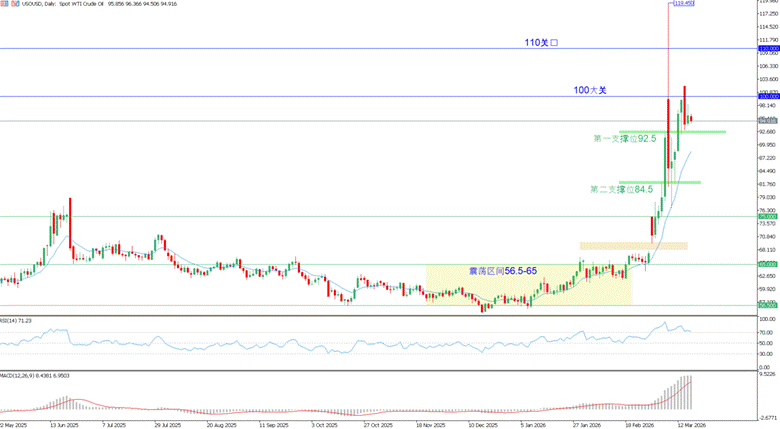Click the 2 May 2025 date marker
780x429 pixels.
tap(15, 425)
